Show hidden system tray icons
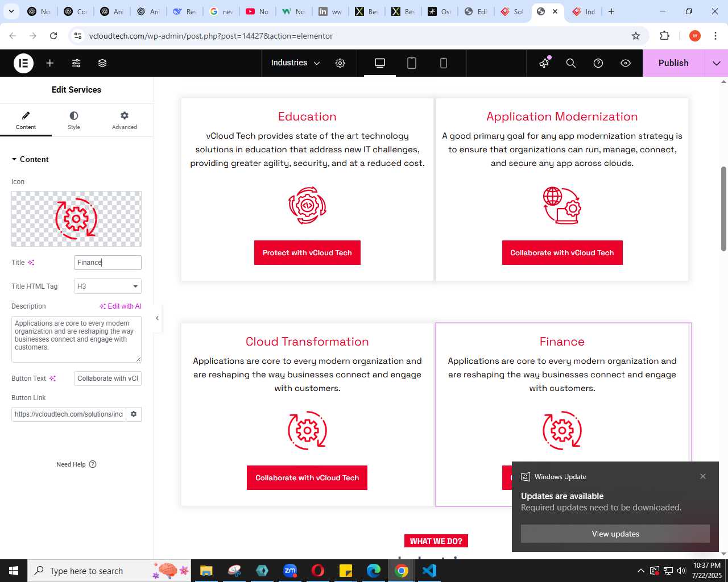The image size is (728, 582). (x=641, y=571)
